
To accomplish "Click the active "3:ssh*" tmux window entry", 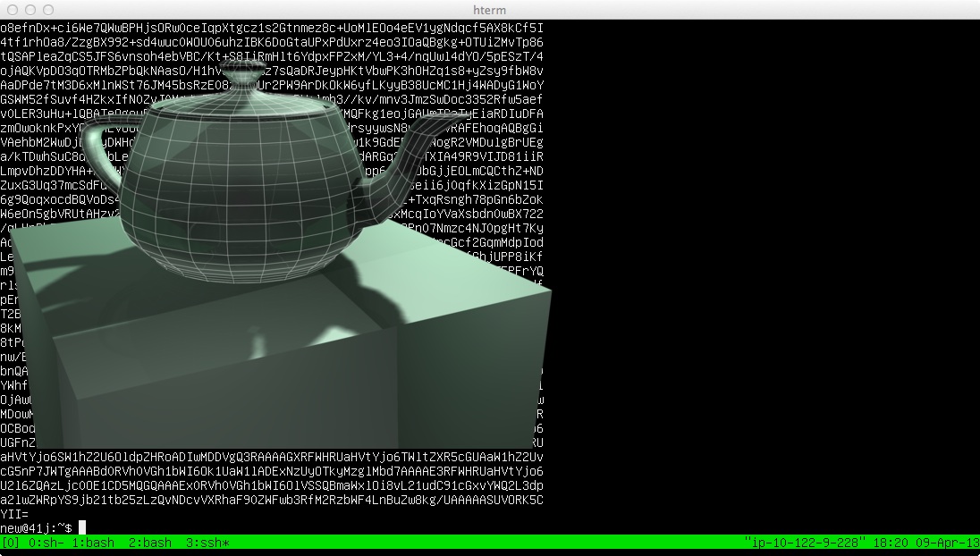I will (207, 543).
